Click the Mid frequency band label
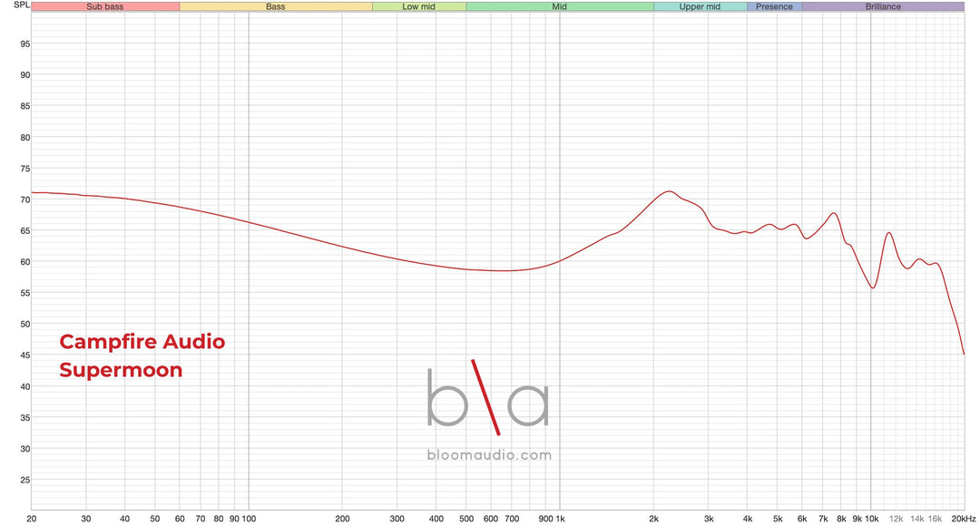The width and height of the screenshot is (980, 525). tap(559, 7)
